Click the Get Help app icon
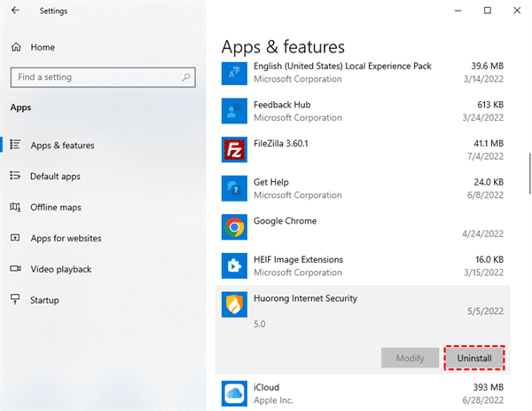Image resolution: width=532 pixels, height=411 pixels. click(234, 188)
